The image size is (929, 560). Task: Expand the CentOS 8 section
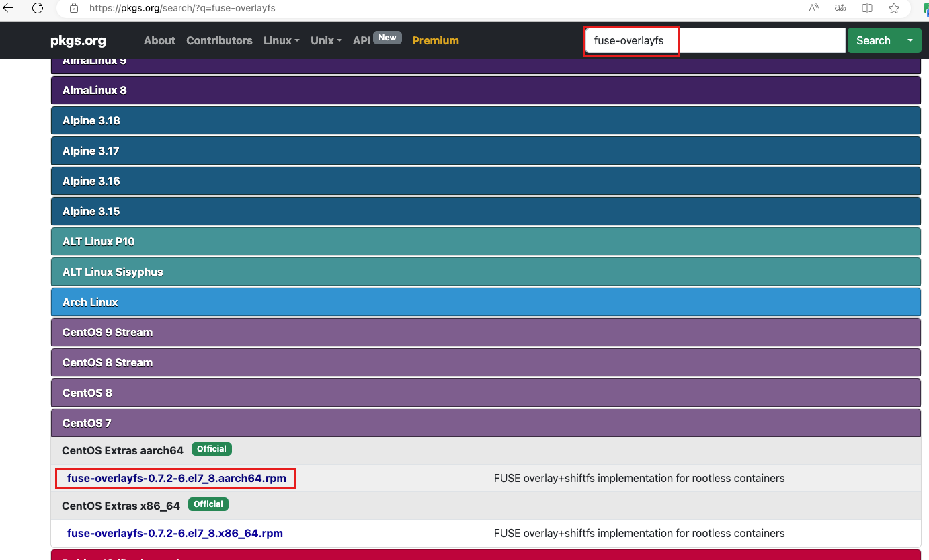coord(485,393)
